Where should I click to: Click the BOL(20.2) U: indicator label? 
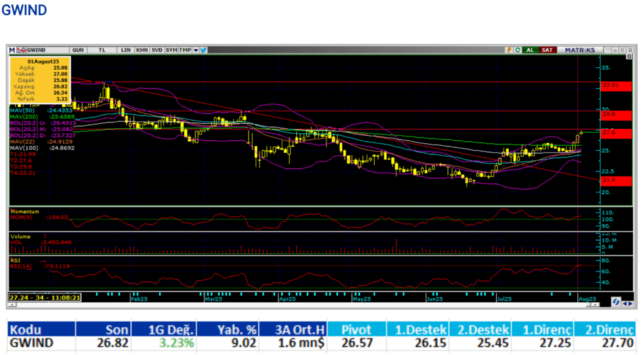coord(43,123)
